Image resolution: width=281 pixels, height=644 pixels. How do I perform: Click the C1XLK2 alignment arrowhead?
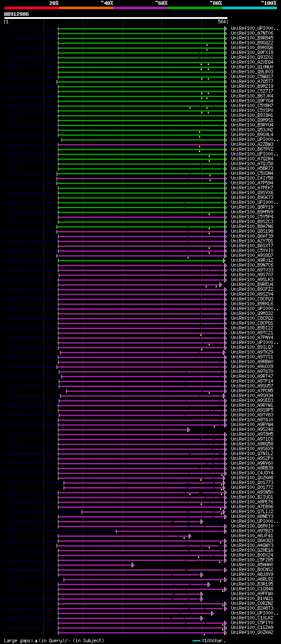tap(202, 618)
